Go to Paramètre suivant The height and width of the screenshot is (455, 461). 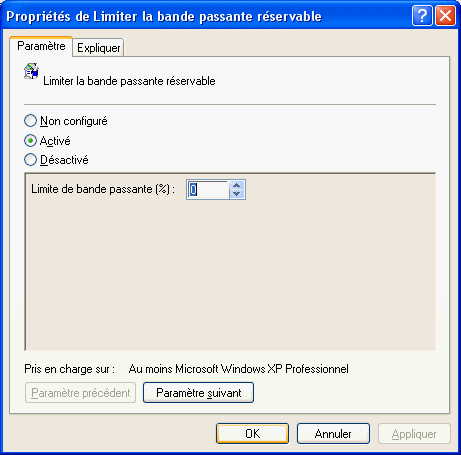[x=198, y=393]
